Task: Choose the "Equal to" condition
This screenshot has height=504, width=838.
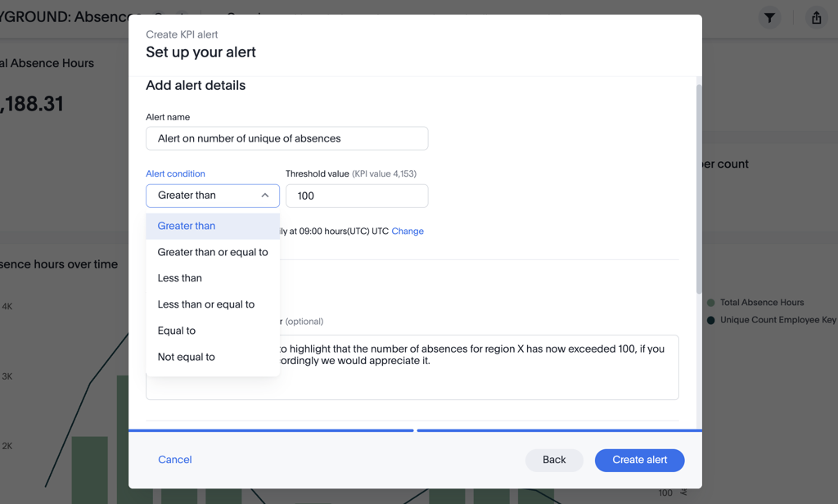Action: tap(177, 331)
